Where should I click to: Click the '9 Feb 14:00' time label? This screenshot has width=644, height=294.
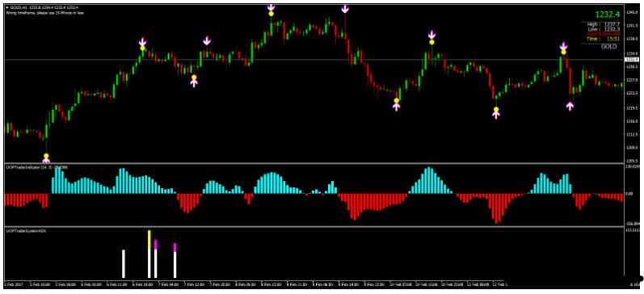tap(349, 283)
